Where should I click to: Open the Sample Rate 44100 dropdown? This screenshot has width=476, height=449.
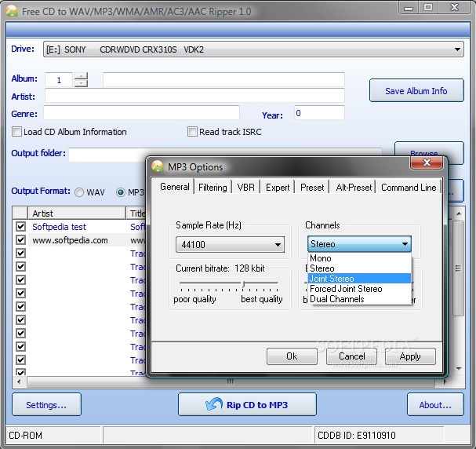230,244
